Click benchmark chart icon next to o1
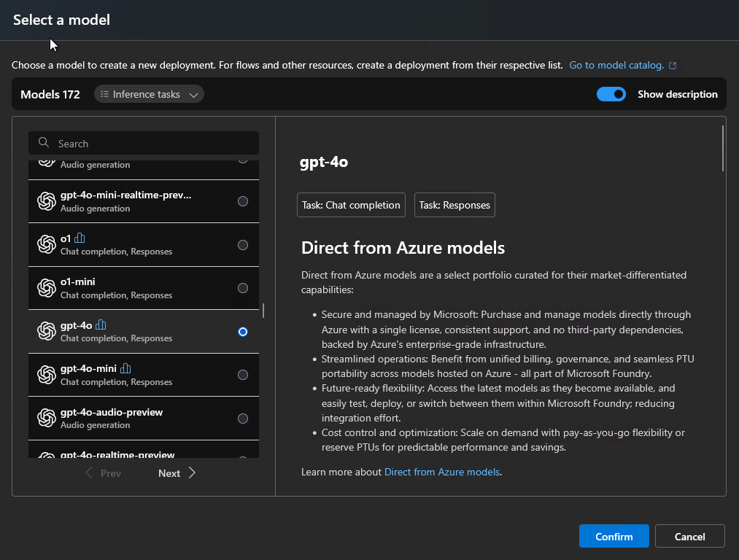 pos(80,238)
